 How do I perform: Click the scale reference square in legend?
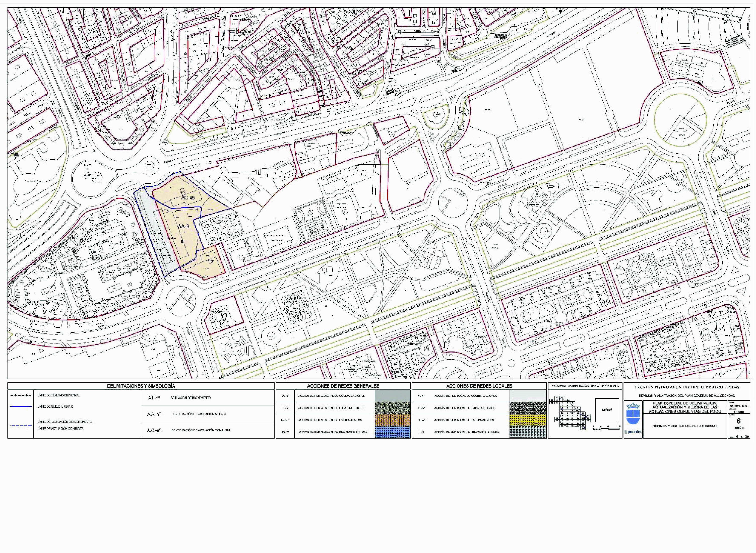tap(607, 410)
